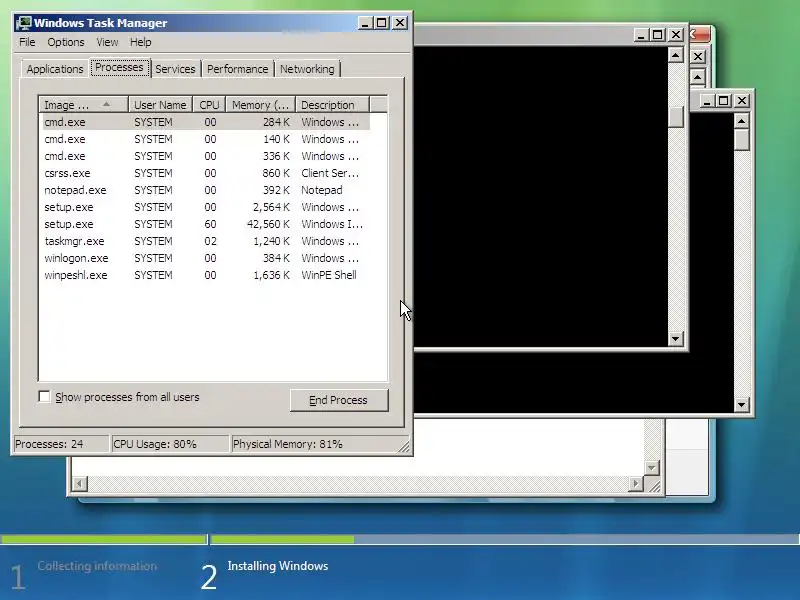Click the rear right console scrollbar thumb

coord(741,139)
